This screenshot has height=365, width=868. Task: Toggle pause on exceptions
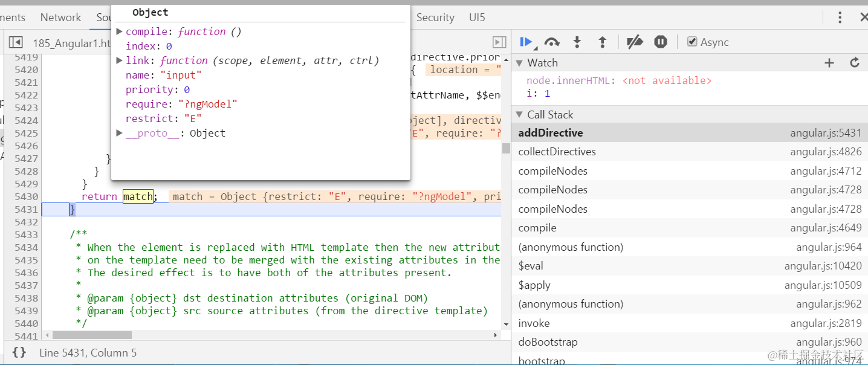click(x=661, y=42)
